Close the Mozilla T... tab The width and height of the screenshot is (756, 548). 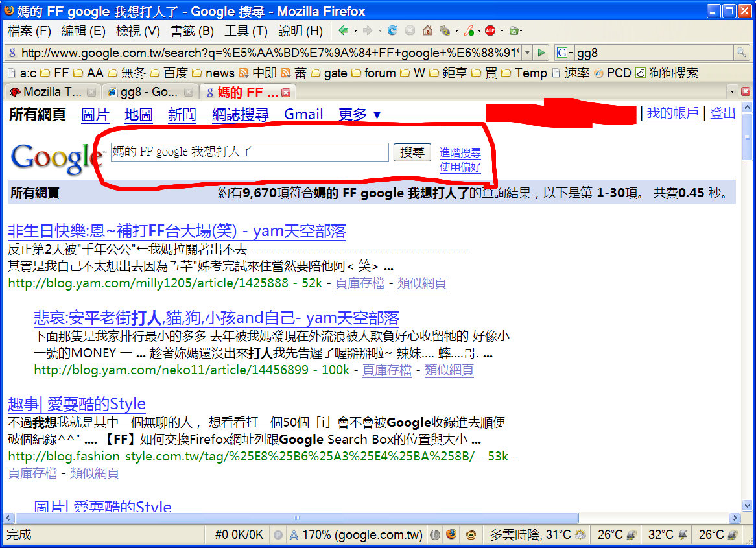click(x=91, y=91)
